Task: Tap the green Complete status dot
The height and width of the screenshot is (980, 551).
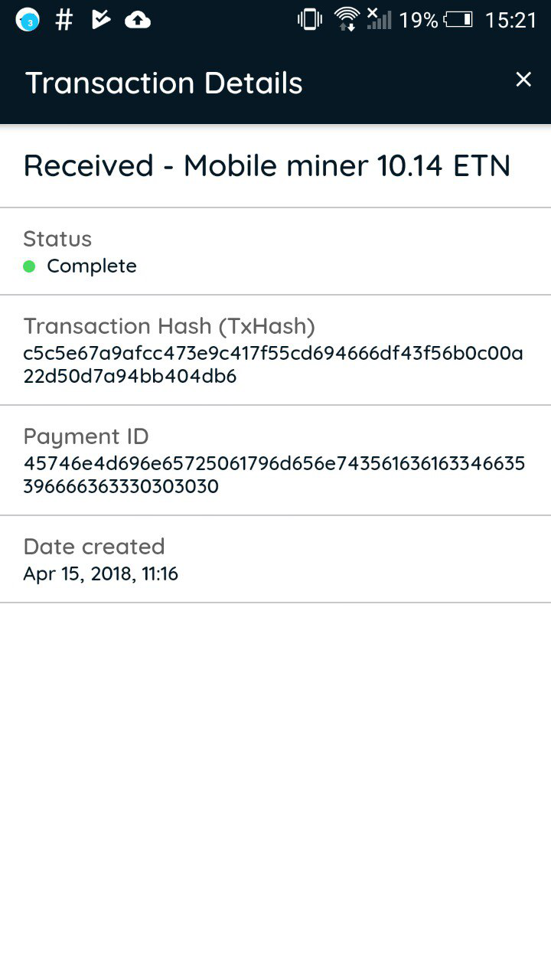Action: (x=29, y=266)
